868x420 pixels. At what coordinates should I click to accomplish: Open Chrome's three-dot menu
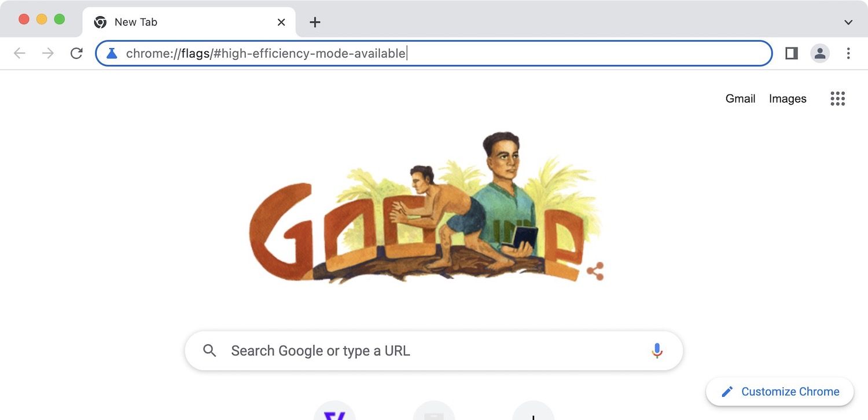[x=848, y=53]
